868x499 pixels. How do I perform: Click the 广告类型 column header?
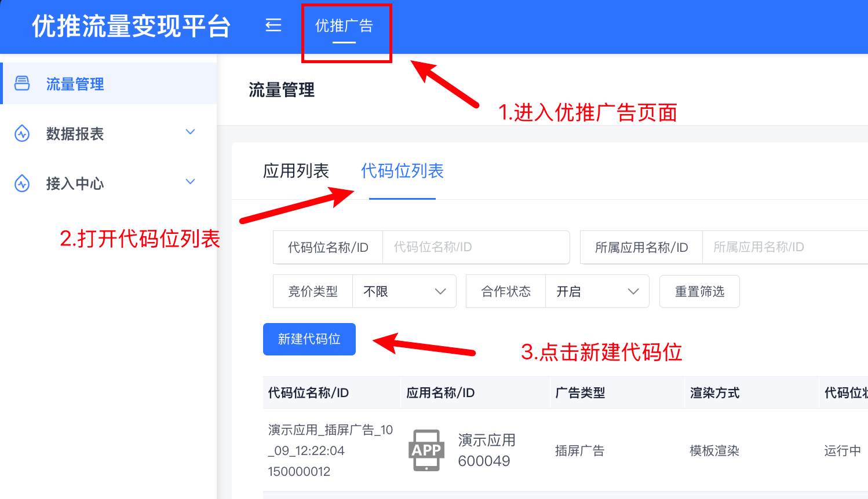click(x=580, y=392)
